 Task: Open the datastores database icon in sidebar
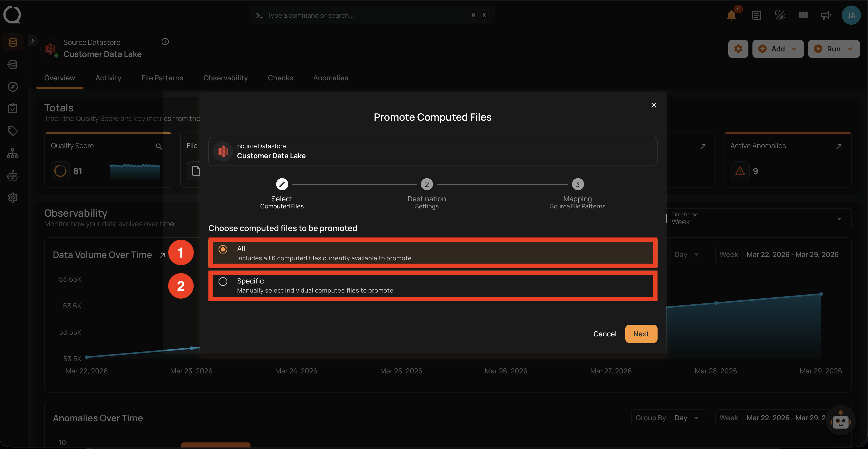pyautogui.click(x=13, y=42)
